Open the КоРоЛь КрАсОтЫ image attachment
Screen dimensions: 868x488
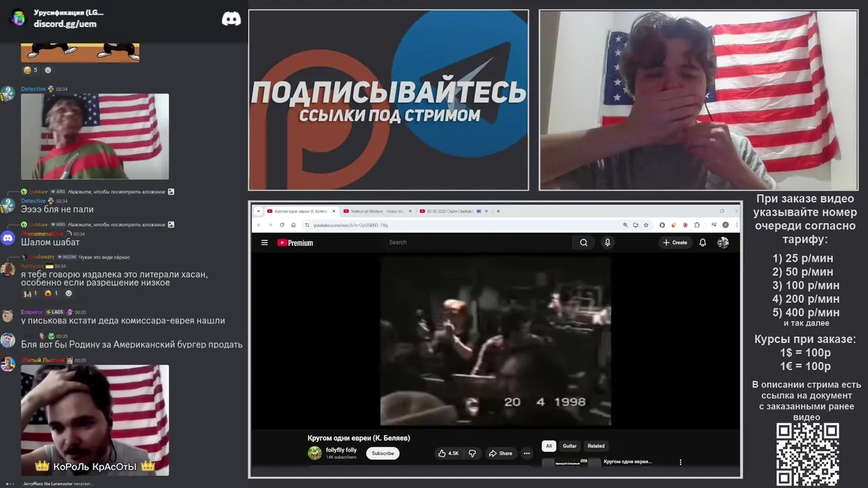(x=95, y=420)
